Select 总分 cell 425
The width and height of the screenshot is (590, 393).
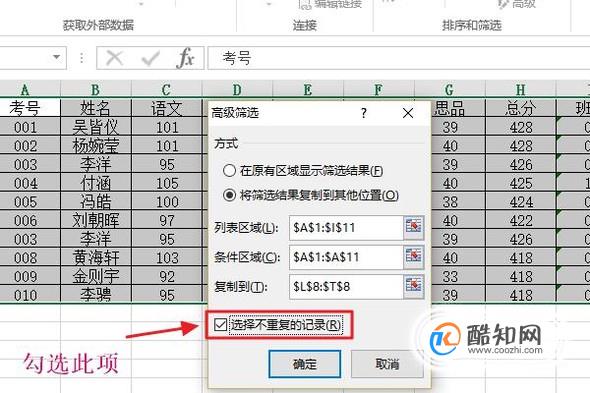click(x=521, y=183)
